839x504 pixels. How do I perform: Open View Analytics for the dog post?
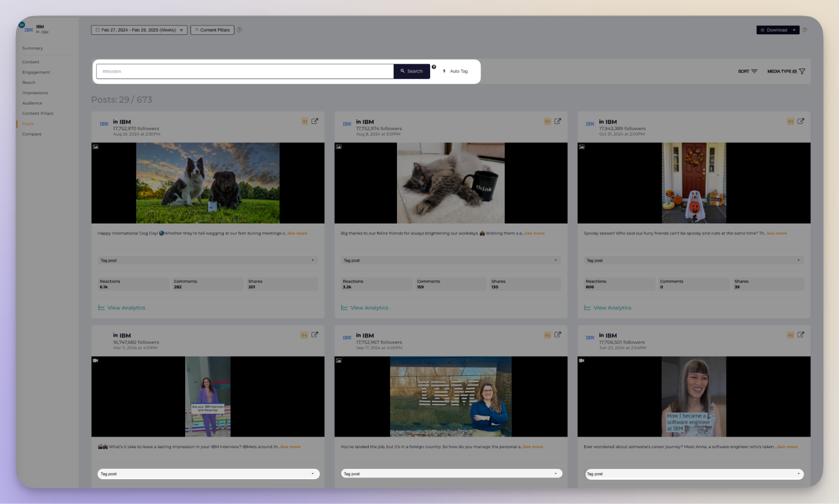(122, 308)
